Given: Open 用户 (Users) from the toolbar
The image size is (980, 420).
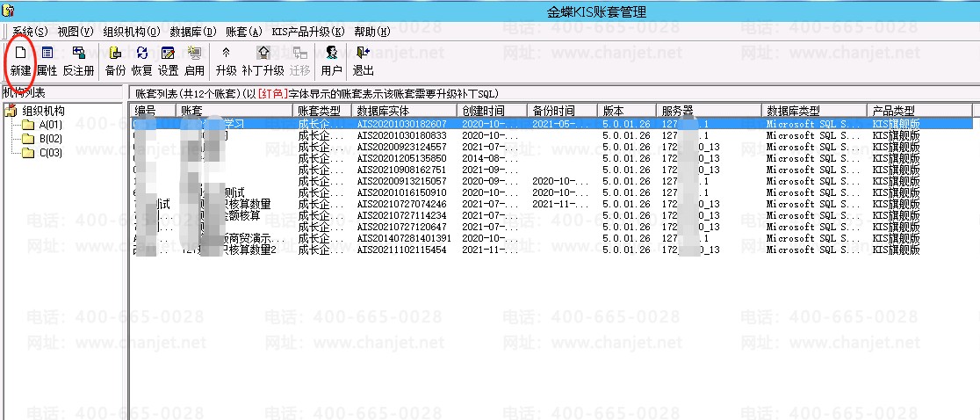Looking at the screenshot, I should [x=331, y=62].
